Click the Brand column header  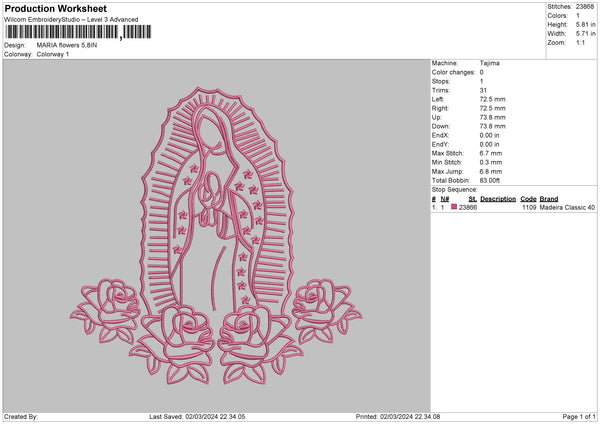coord(549,199)
